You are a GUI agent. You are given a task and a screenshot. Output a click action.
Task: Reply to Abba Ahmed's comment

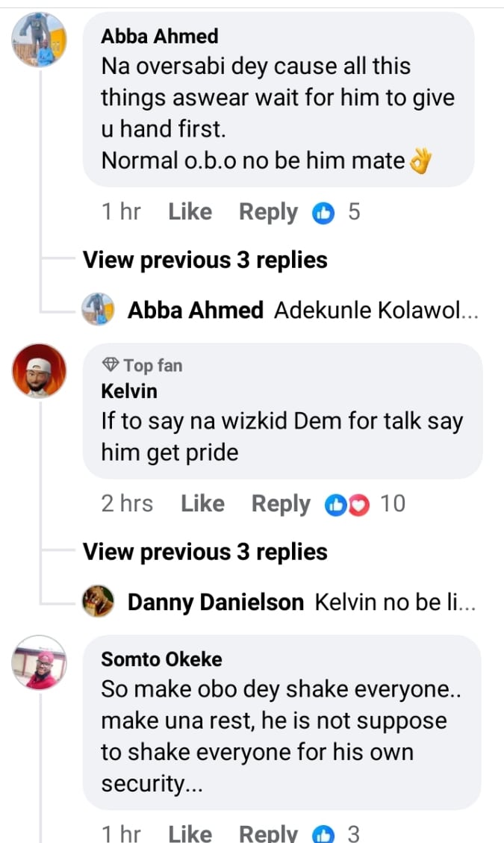coord(268,213)
